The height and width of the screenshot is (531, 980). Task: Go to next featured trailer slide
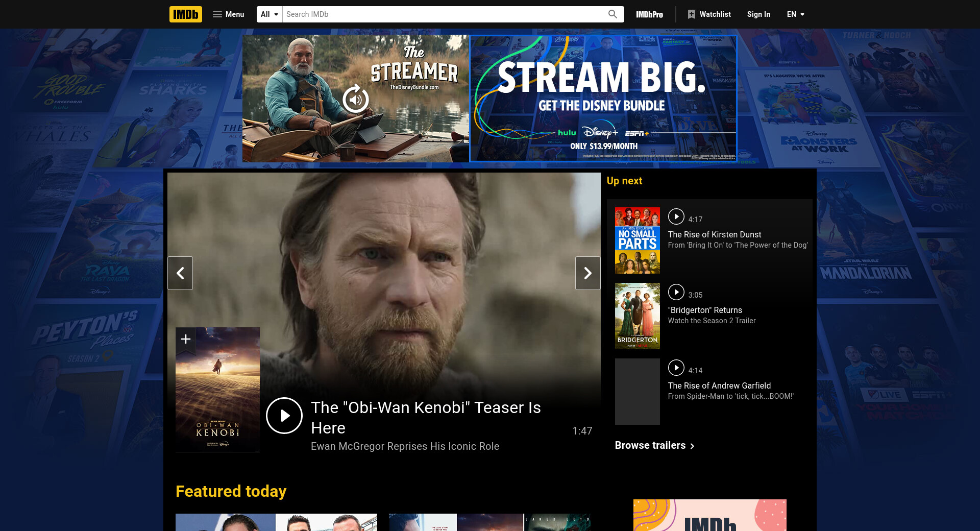pos(588,273)
